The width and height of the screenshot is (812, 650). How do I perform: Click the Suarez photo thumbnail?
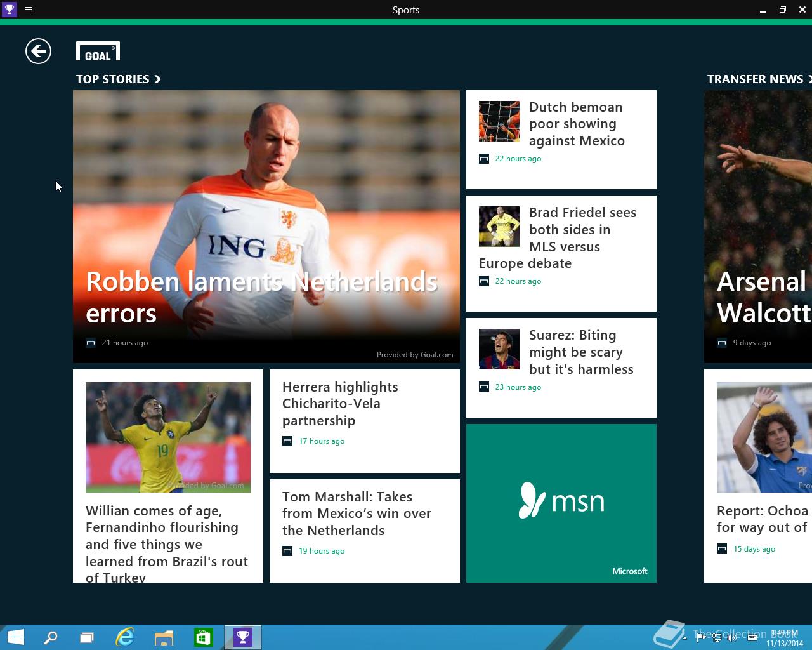pyautogui.click(x=499, y=349)
